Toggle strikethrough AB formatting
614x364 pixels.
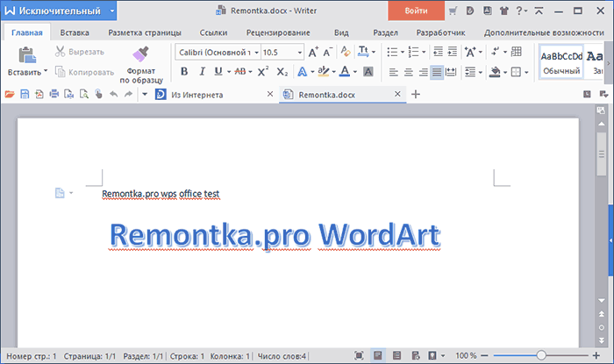click(240, 72)
